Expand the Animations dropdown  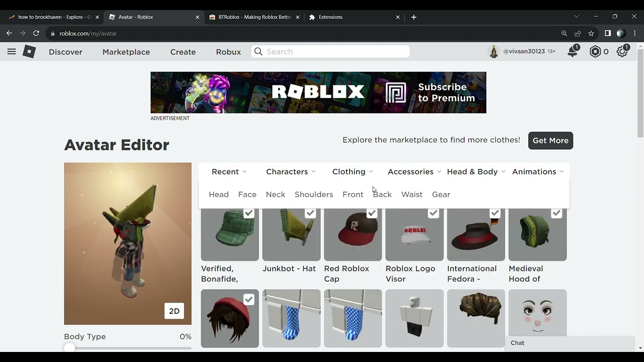[537, 171]
